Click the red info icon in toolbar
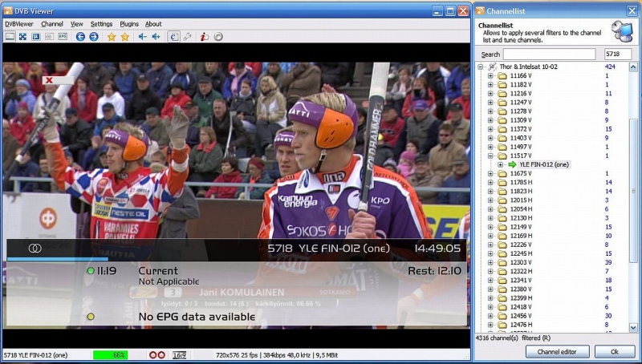 coord(205,37)
